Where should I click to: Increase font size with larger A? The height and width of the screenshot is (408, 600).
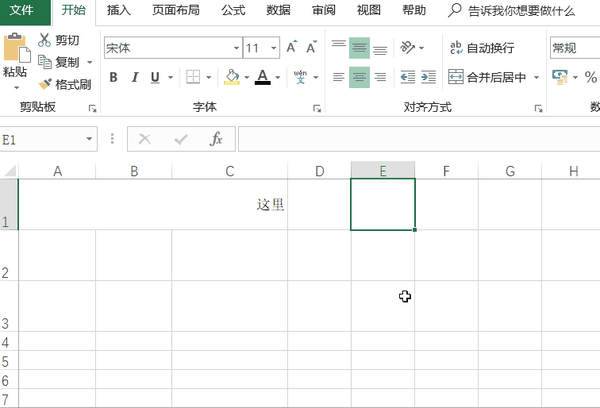[x=292, y=47]
